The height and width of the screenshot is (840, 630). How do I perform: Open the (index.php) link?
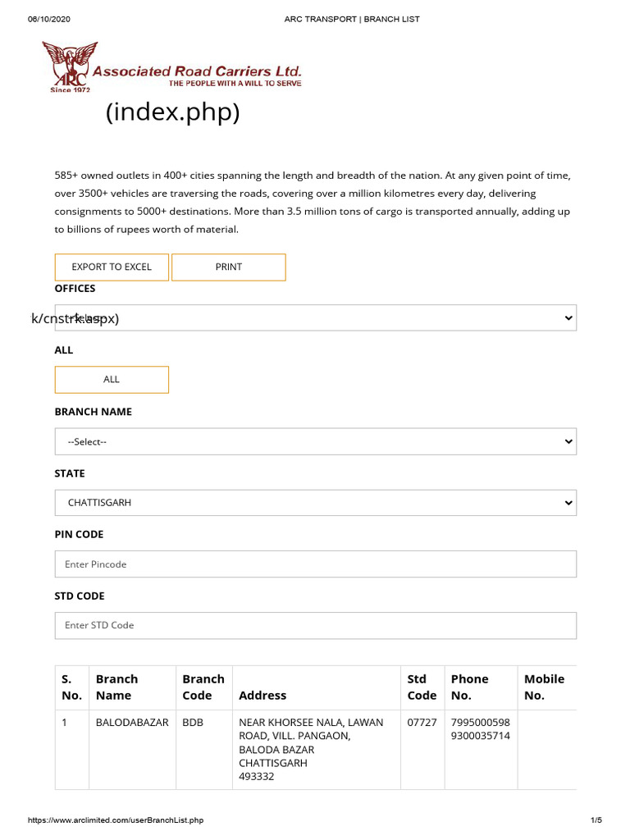point(172,112)
